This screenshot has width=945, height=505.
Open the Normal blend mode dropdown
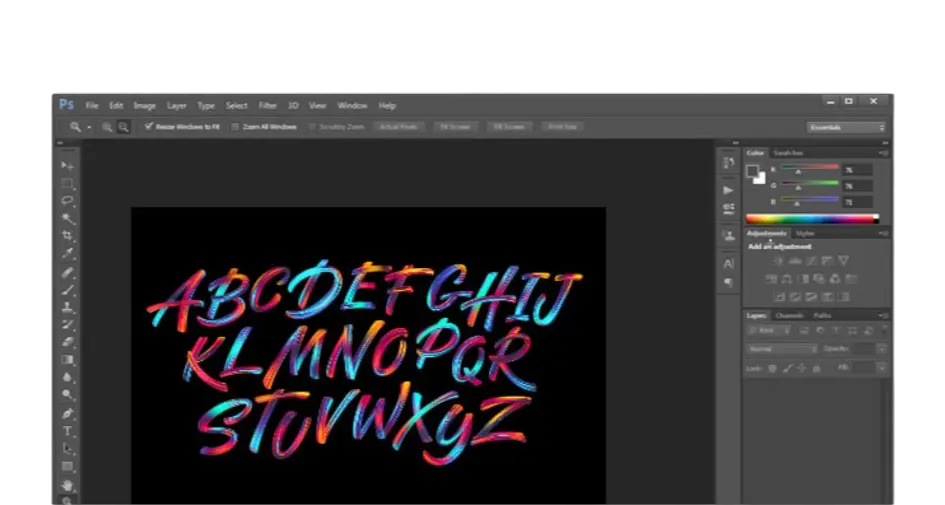click(x=782, y=349)
